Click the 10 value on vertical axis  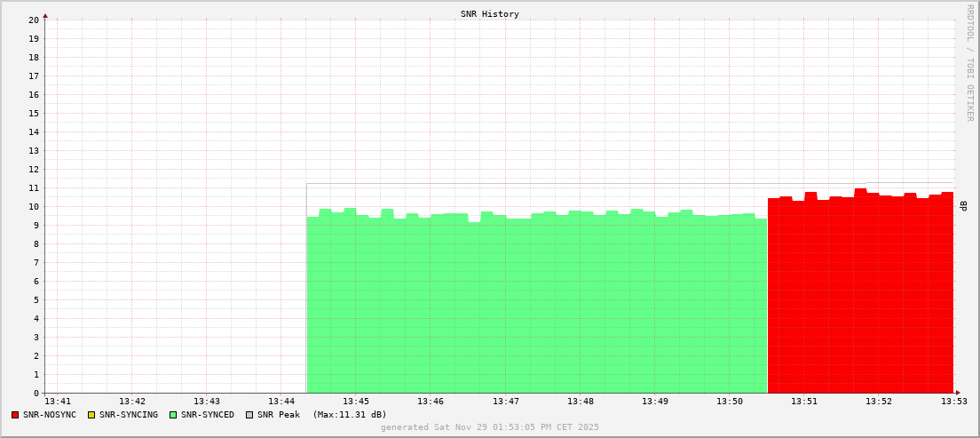pyautogui.click(x=34, y=206)
